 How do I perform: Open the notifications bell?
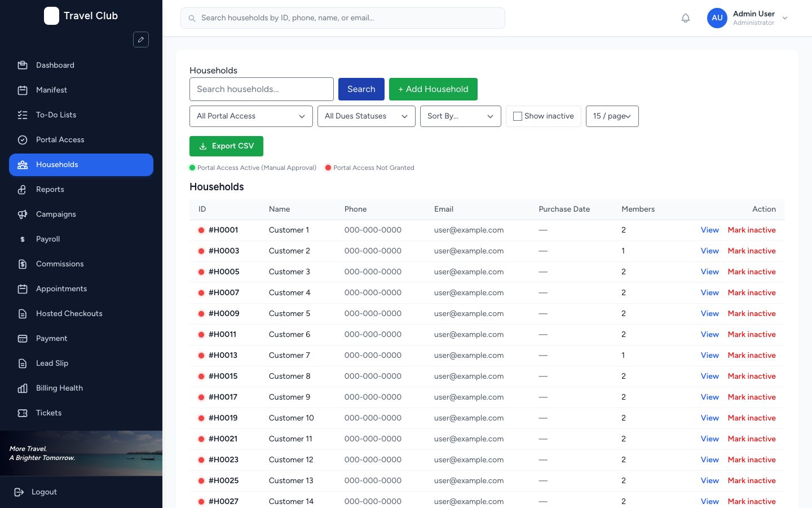coord(686,18)
